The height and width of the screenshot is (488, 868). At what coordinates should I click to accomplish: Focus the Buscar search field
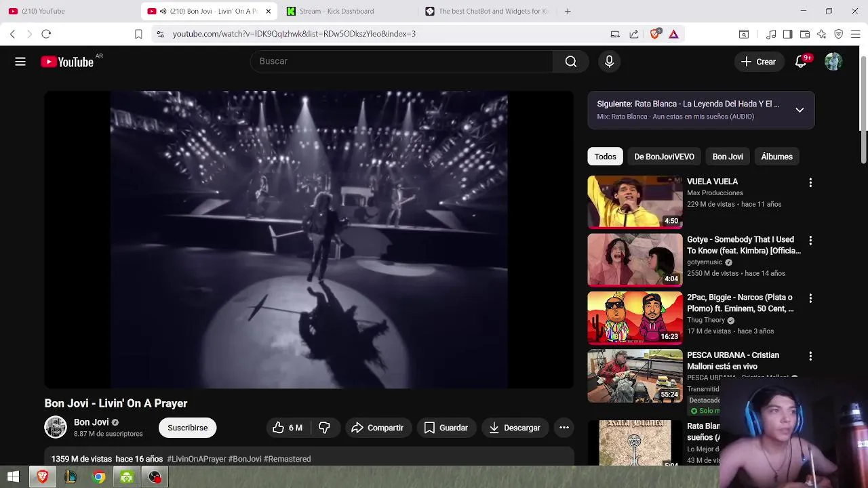(x=401, y=62)
